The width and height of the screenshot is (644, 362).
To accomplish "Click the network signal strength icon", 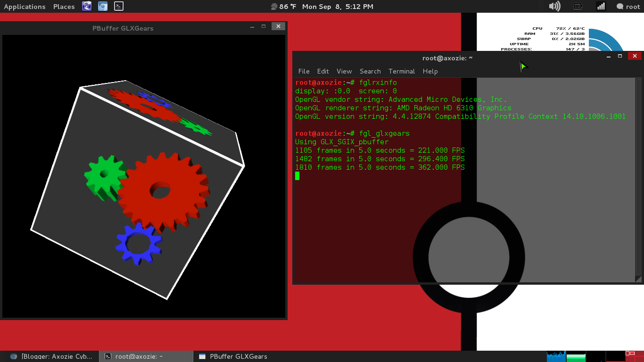I will coord(601,6).
